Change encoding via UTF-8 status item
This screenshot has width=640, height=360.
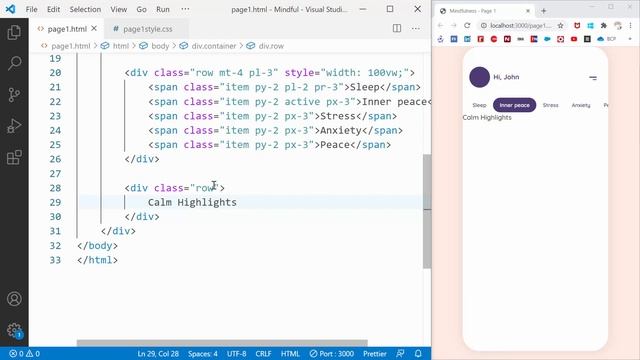coord(236,353)
